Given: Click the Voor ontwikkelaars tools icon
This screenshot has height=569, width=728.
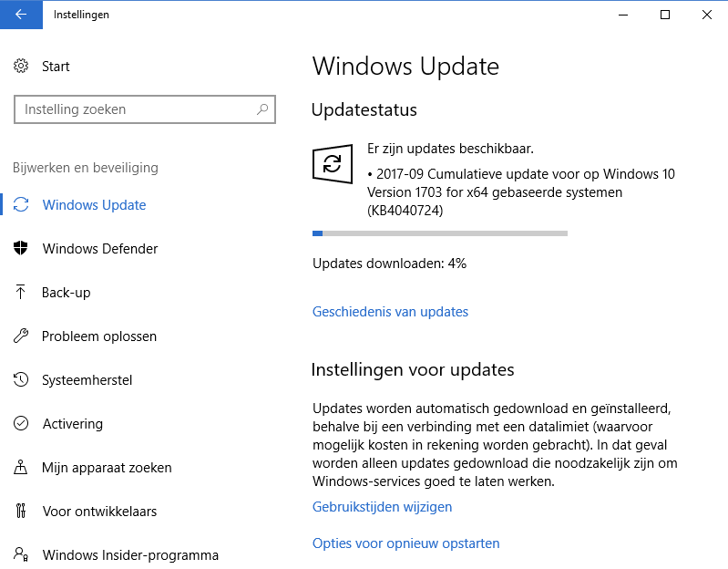Looking at the screenshot, I should point(21,511).
